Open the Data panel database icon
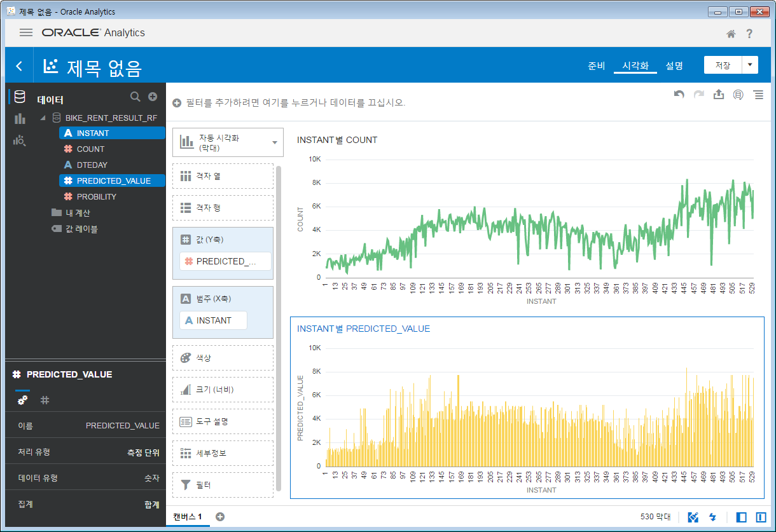 pos(20,97)
